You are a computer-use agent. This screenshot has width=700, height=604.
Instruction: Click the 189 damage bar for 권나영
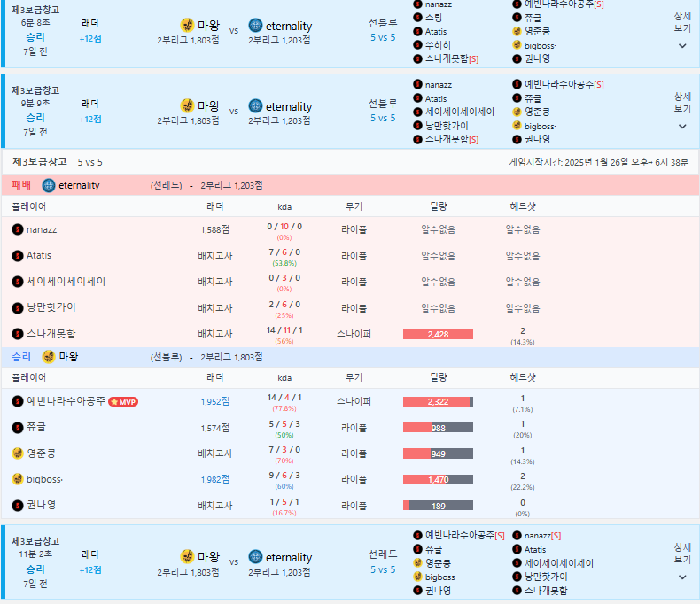(x=438, y=506)
